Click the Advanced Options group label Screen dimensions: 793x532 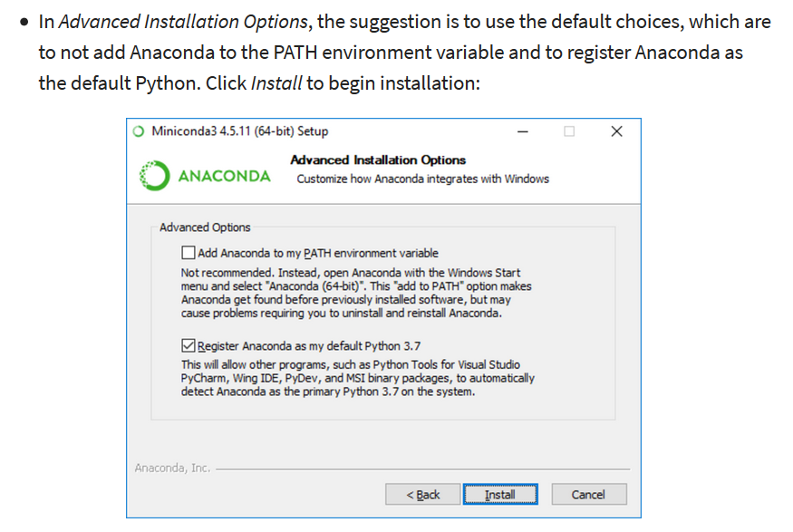205,227
